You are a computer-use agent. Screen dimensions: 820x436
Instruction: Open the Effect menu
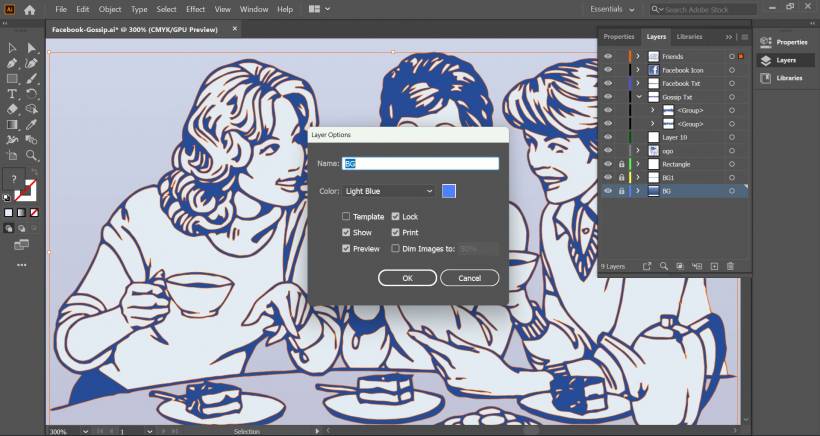tap(194, 9)
